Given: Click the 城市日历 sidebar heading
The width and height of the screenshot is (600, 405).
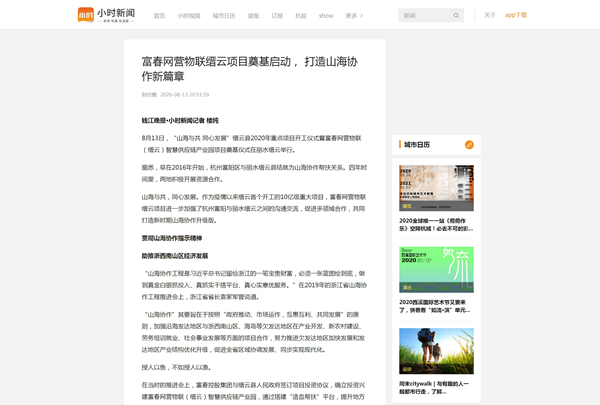Looking at the screenshot, I should click(x=417, y=145).
